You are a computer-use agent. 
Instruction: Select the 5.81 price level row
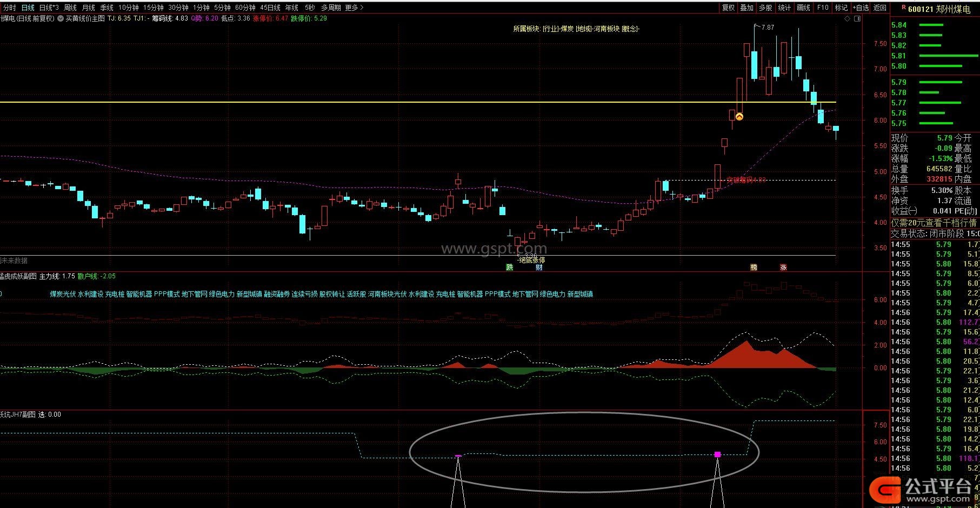coord(935,56)
